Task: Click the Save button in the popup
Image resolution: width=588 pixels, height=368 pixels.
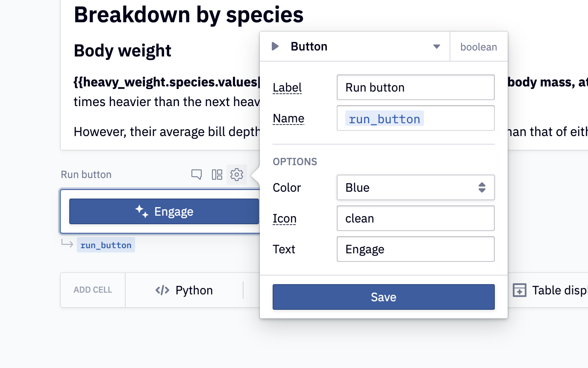Action: tap(383, 297)
